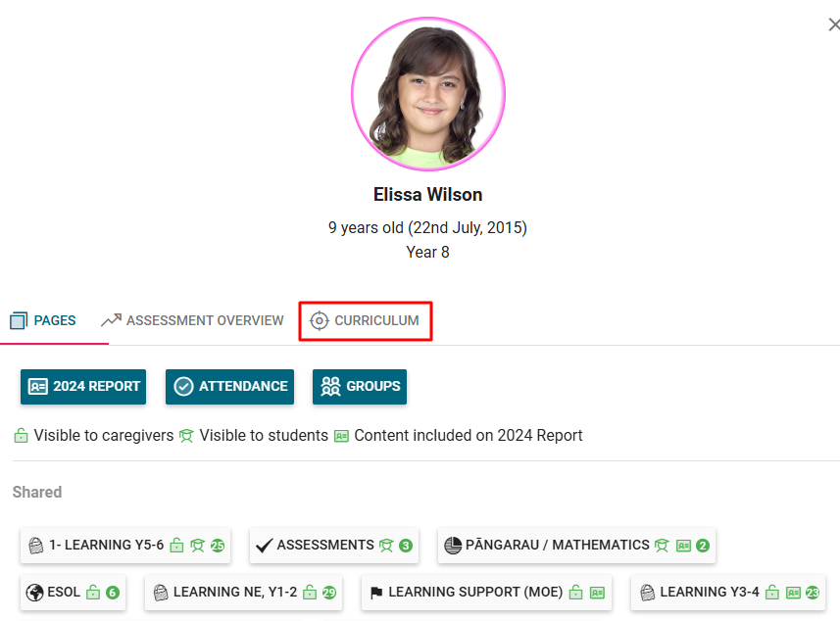Image resolution: width=840 pixels, height=621 pixels.
Task: Open the Assessment Overview tab
Action: pyautogui.click(x=192, y=320)
